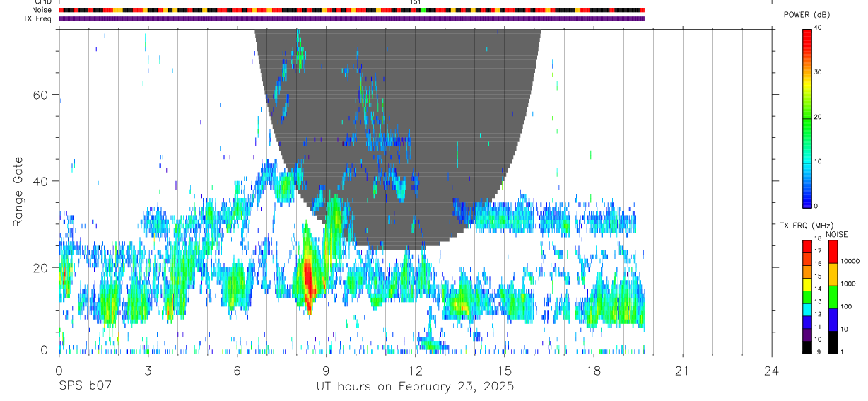The height and width of the screenshot is (401, 868).
Task: Click the 20 label on POWER colorbar
Action: click(818, 117)
